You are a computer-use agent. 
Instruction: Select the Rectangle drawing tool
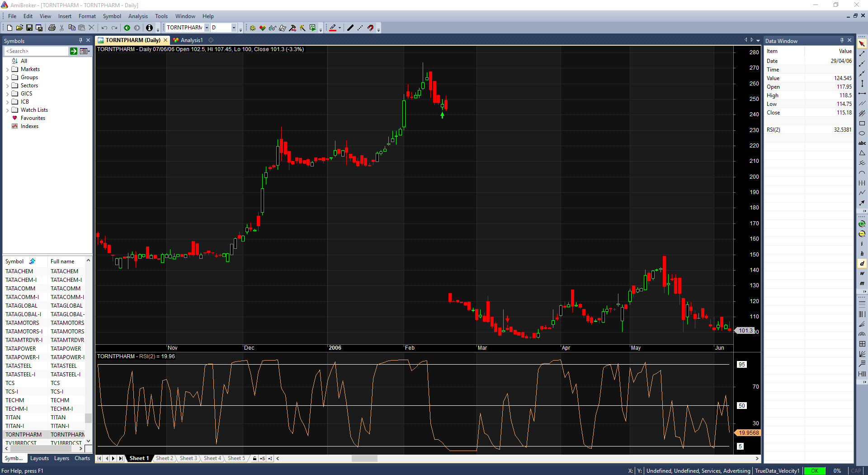coord(862,123)
